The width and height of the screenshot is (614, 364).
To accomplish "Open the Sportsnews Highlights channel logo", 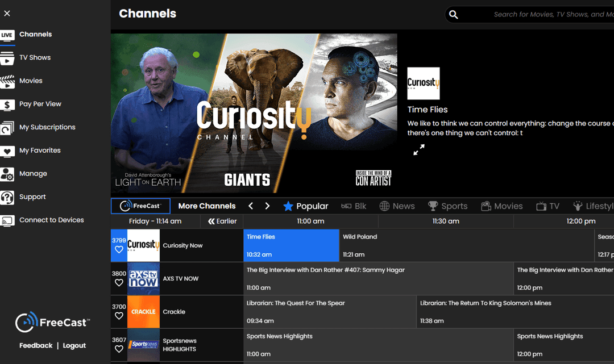I will (x=143, y=345).
